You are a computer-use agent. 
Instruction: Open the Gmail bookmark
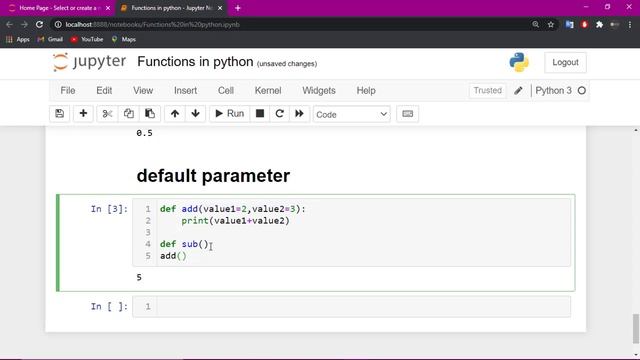[50, 39]
